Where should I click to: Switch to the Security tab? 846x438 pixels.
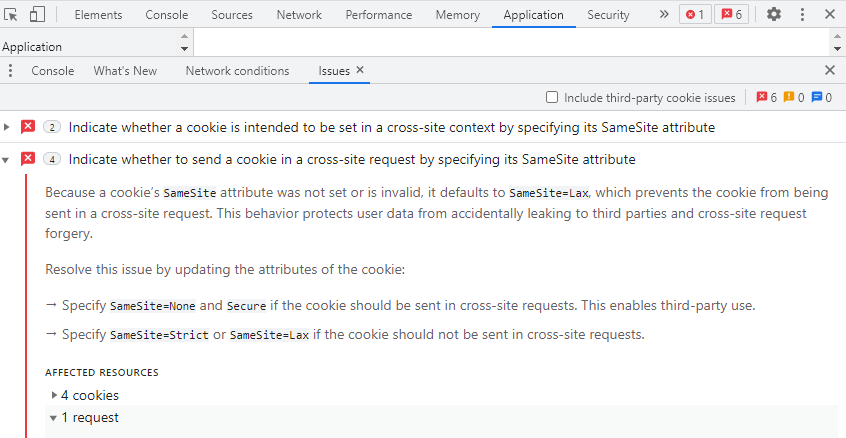coord(608,14)
